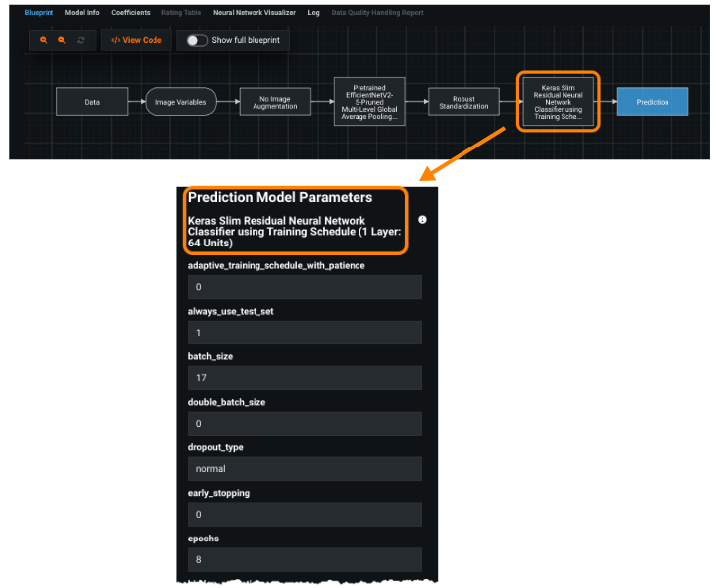
Task: Go to the Log tab
Action: 314,13
